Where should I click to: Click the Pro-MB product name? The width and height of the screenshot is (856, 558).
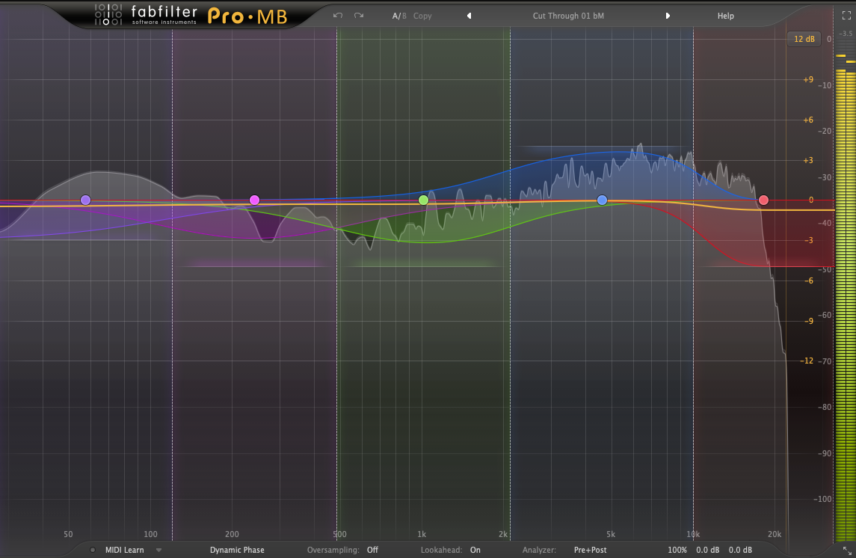(x=247, y=16)
